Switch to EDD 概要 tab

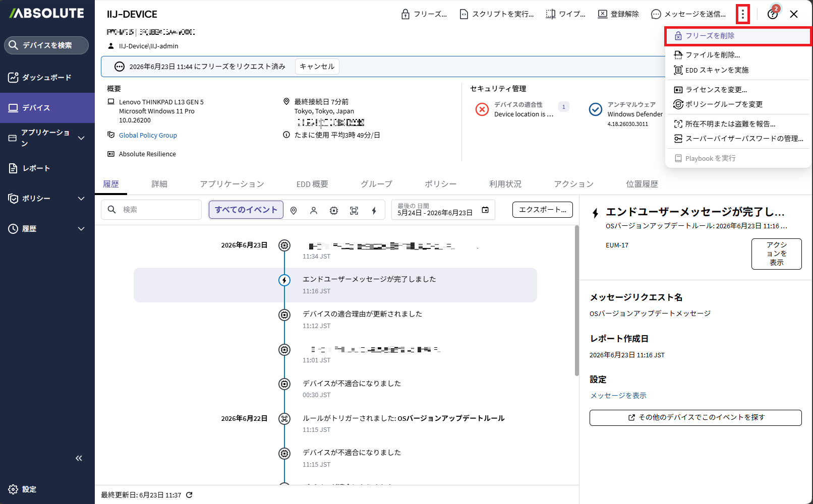click(312, 184)
